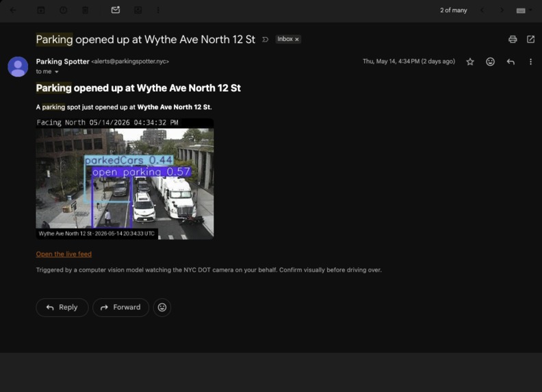Screen dimensions: 542x392
Task: Expand the 'to me' recipient details
Action: 57,72
